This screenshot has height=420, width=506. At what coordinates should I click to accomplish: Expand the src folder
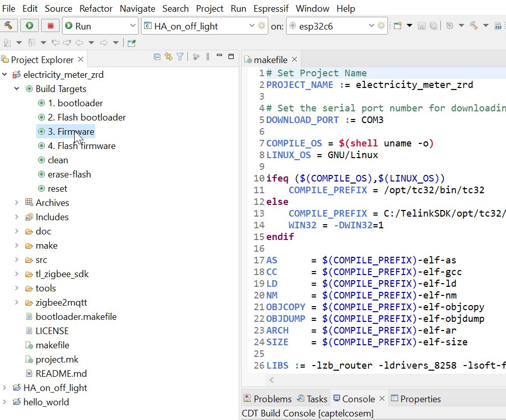tap(17, 260)
